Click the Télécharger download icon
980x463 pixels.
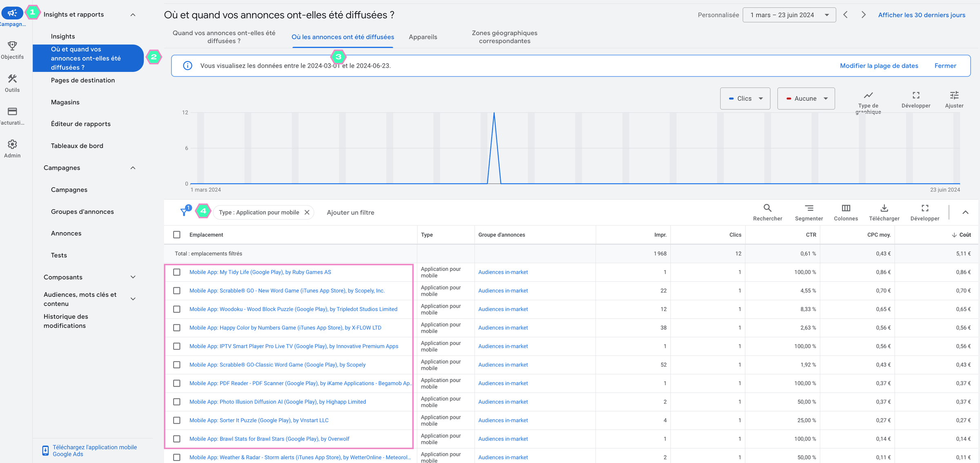[884, 208]
